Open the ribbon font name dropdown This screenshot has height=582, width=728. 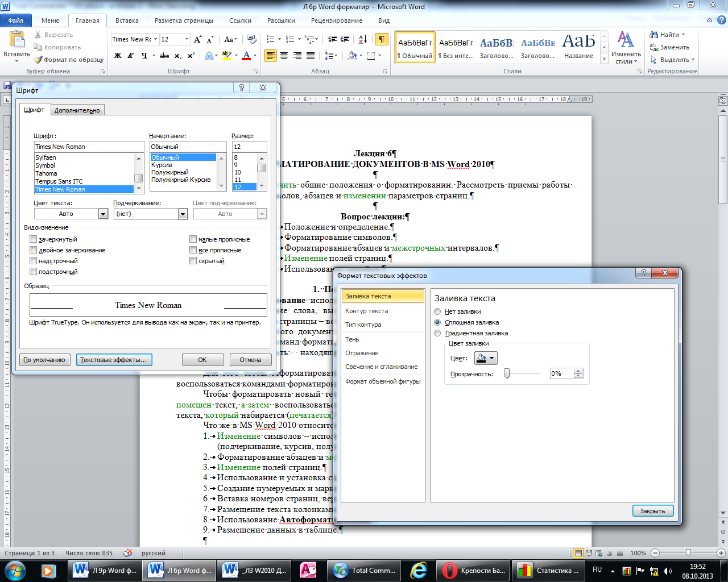pos(155,39)
